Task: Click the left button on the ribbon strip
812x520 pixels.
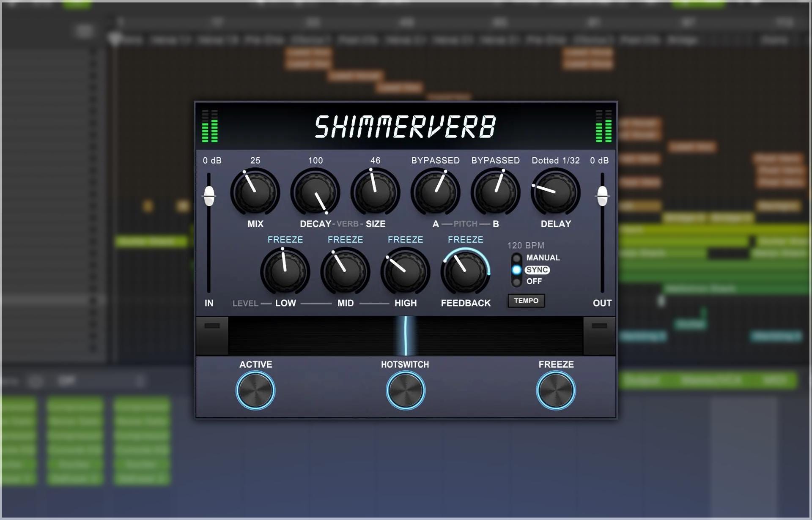Action: pyautogui.click(x=212, y=336)
